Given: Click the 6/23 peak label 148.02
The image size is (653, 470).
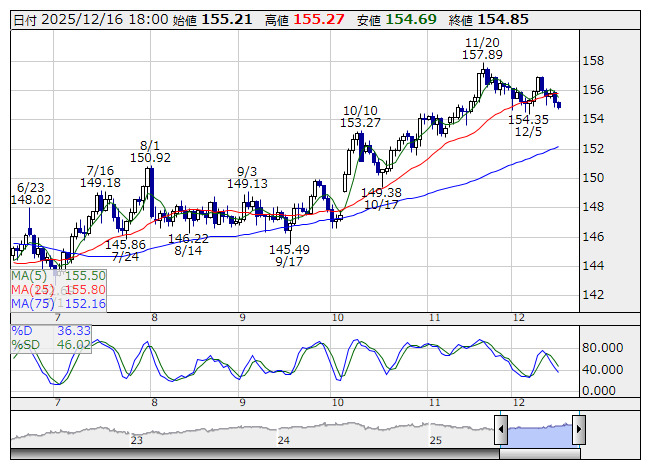Looking at the screenshot, I should pos(32,199).
